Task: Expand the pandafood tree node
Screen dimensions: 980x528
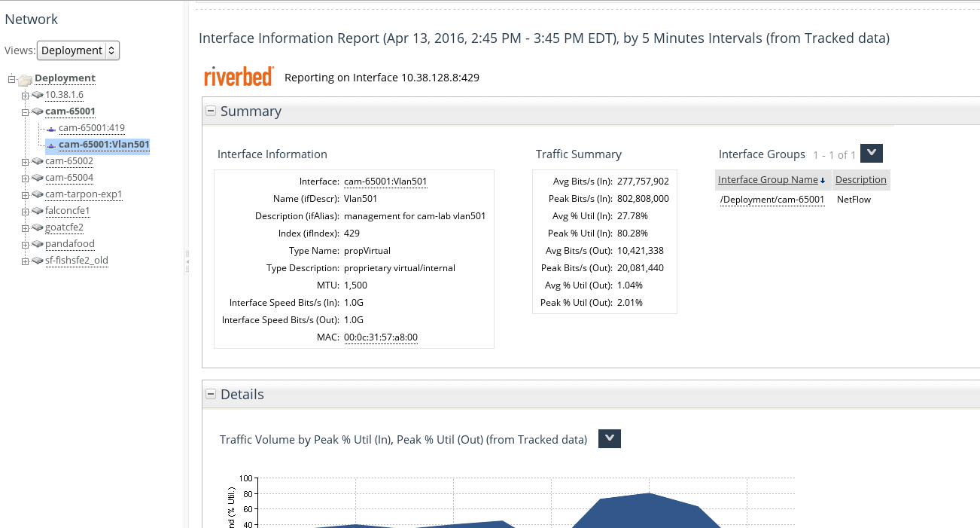Action: [25, 244]
